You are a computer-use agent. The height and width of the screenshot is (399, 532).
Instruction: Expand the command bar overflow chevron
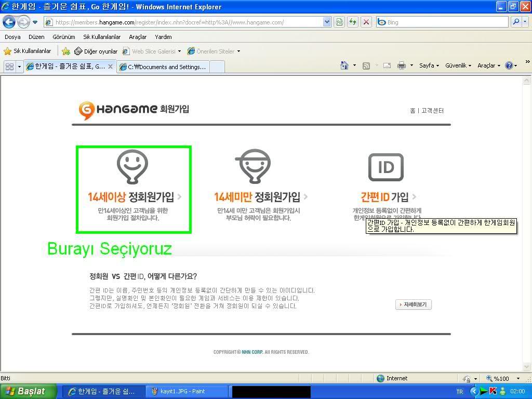[527, 62]
